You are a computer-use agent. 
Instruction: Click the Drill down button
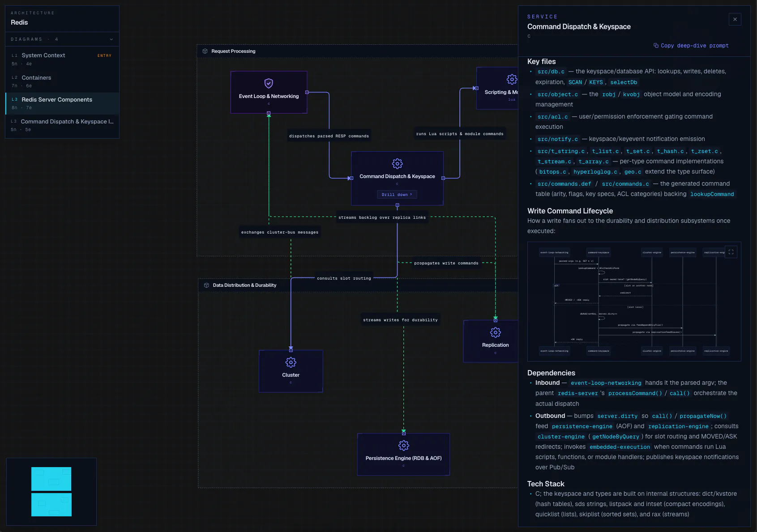pos(397,195)
